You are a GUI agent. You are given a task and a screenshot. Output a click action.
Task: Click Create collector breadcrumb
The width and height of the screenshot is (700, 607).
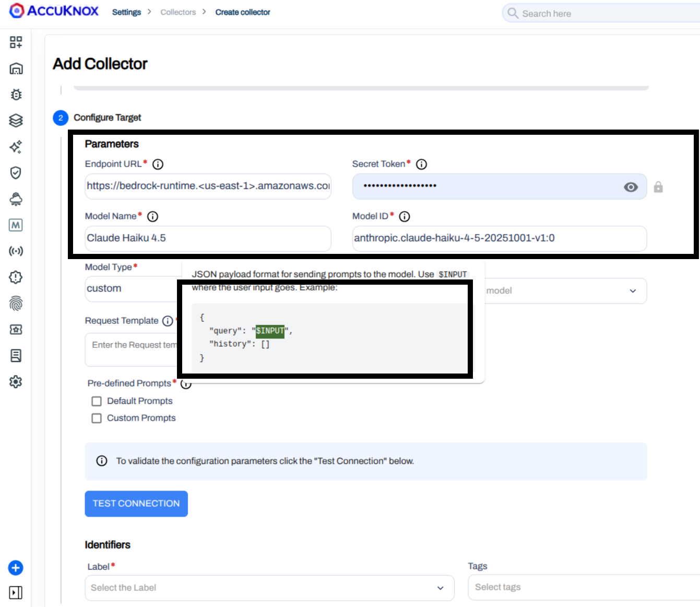[x=243, y=12]
